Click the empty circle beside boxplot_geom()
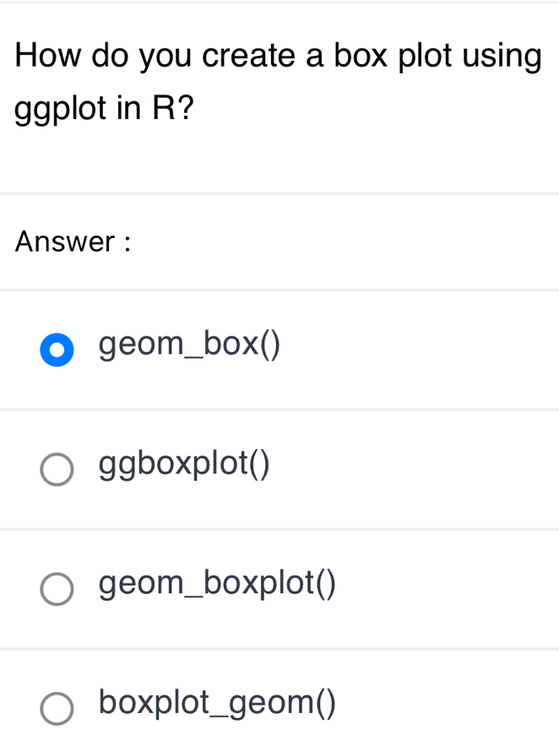The height and width of the screenshot is (756, 559). (x=57, y=709)
